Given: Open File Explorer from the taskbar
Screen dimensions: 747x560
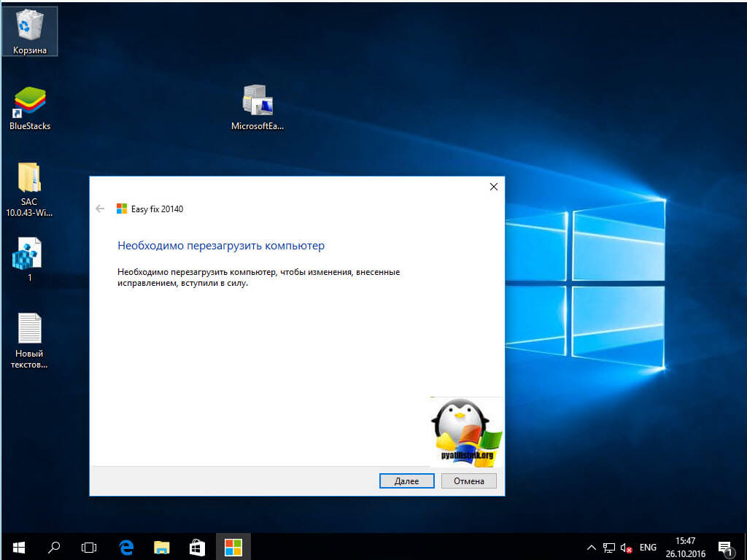Looking at the screenshot, I should (x=161, y=546).
